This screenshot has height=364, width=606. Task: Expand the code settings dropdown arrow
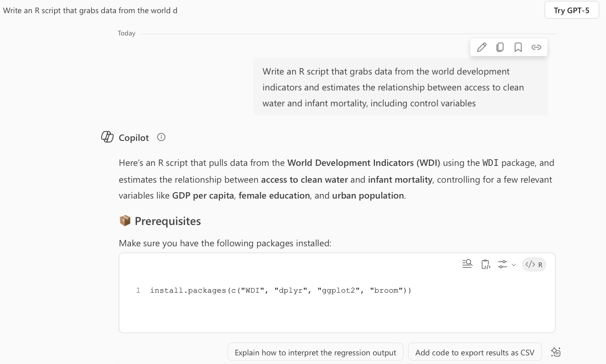[514, 265]
